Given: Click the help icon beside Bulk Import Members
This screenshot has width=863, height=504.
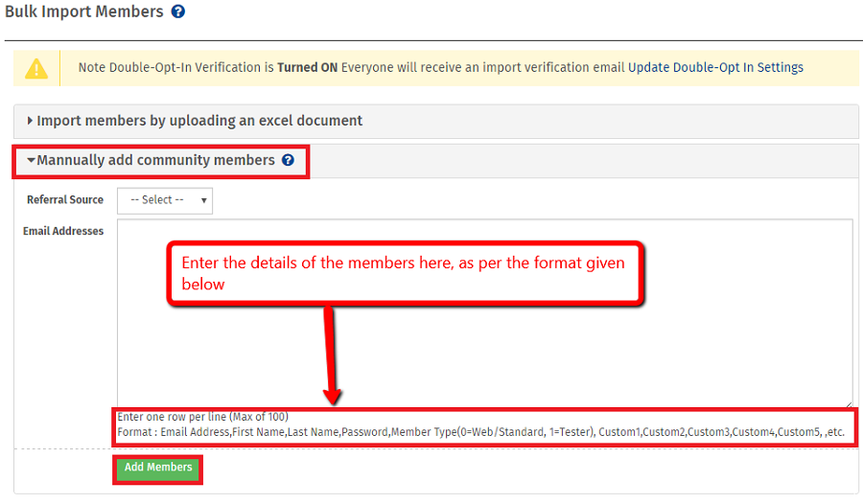Looking at the screenshot, I should click(177, 12).
